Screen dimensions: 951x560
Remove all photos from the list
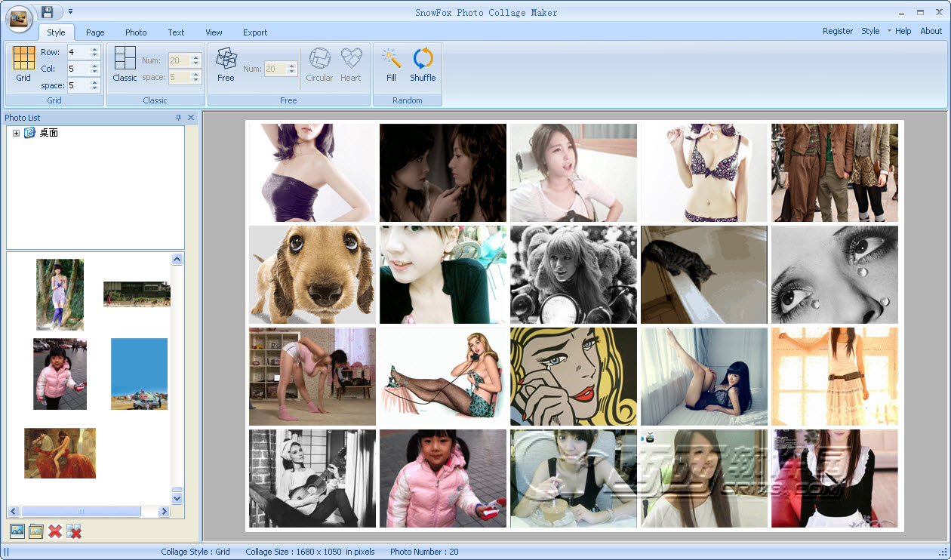(x=74, y=531)
